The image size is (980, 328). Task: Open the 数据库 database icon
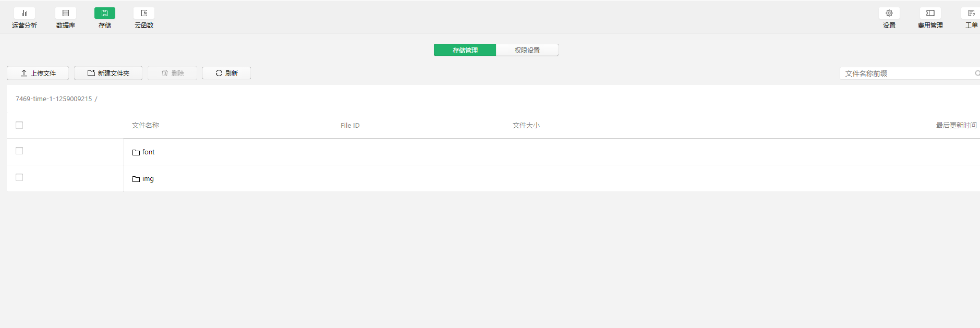[x=66, y=13]
